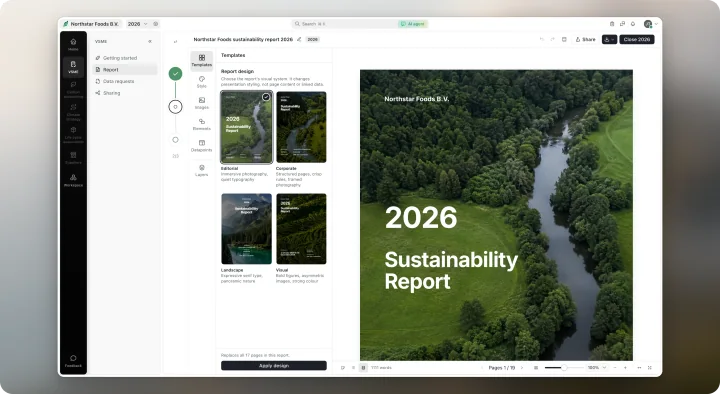
Task: Enter fullscreen with the expand icon
Action: coord(650,368)
